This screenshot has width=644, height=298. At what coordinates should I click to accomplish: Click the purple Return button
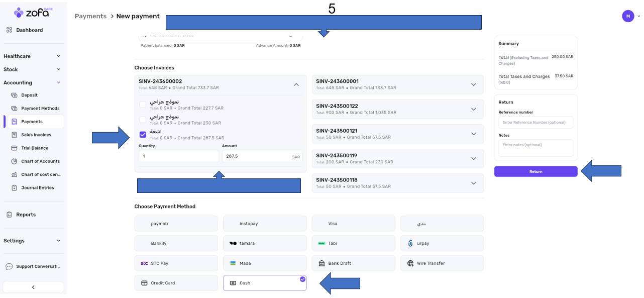tap(535, 172)
